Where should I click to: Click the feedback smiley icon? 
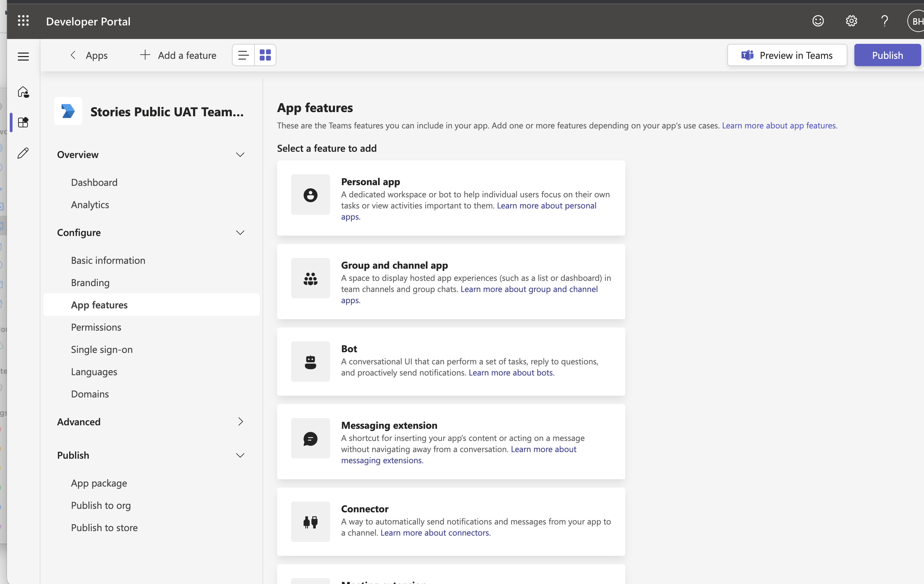click(x=818, y=21)
